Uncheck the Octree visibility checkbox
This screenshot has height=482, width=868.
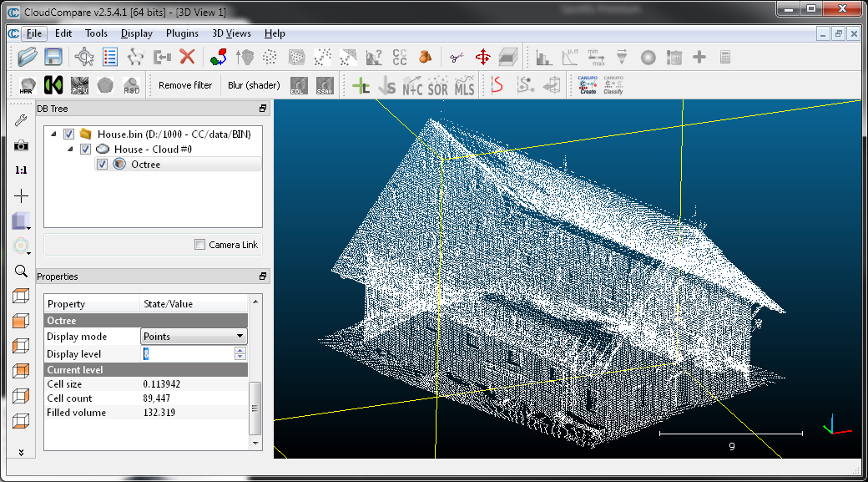point(102,165)
